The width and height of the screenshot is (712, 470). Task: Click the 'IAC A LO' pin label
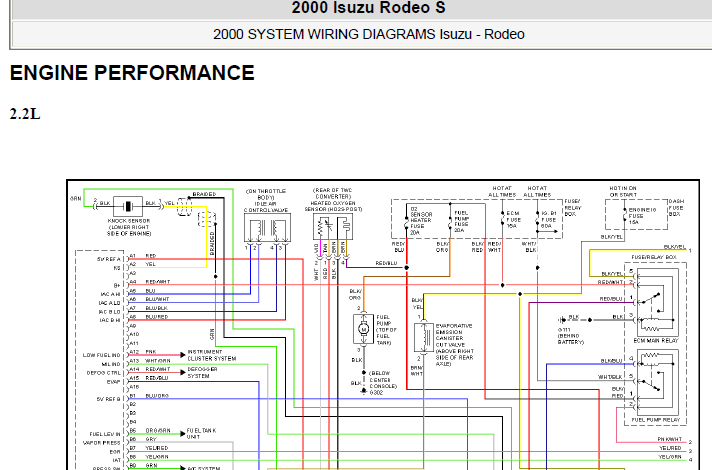[109, 303]
